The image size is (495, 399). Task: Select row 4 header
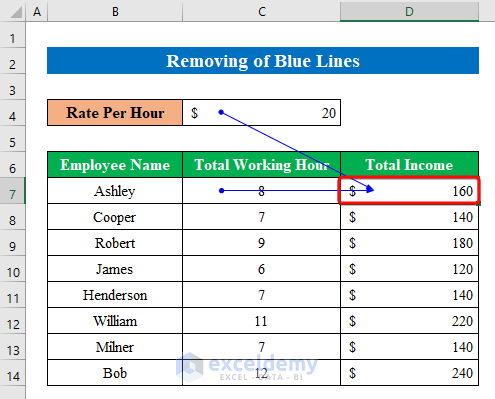point(12,113)
